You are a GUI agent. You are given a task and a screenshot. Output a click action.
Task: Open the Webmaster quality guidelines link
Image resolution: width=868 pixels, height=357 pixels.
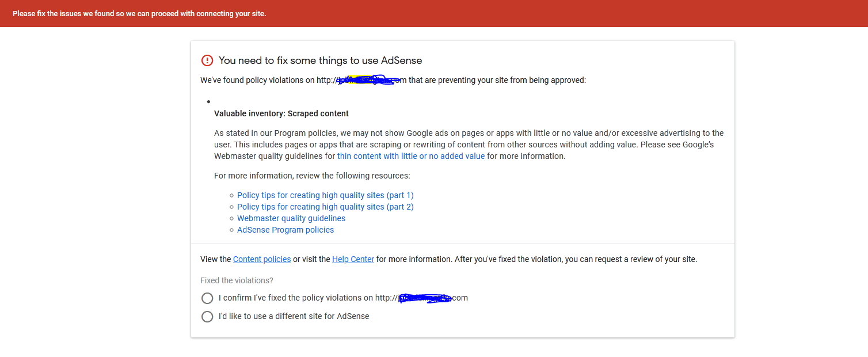click(x=291, y=218)
